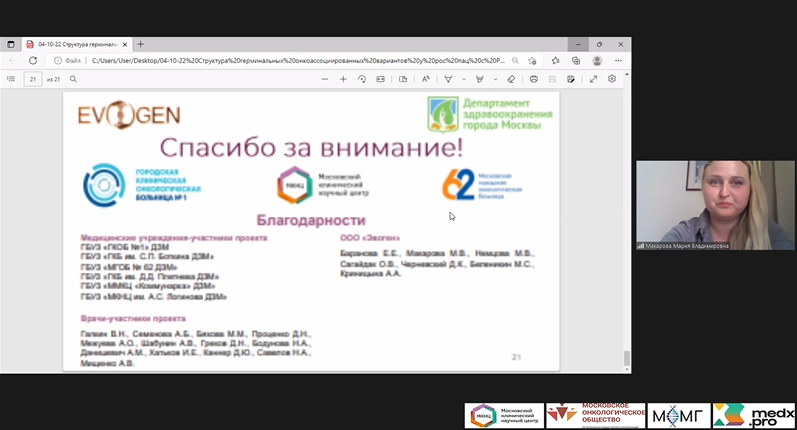
Task: Select the PDF Draw pen tool
Action: click(x=448, y=79)
